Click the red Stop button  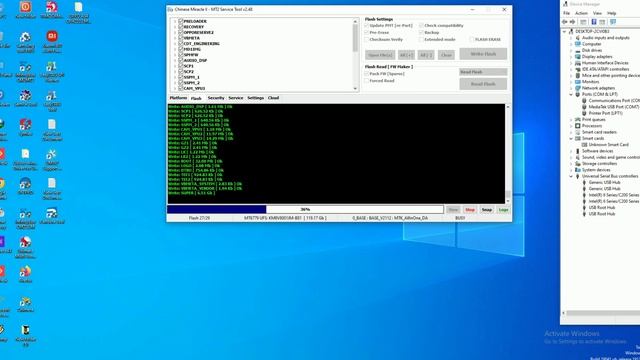click(470, 209)
